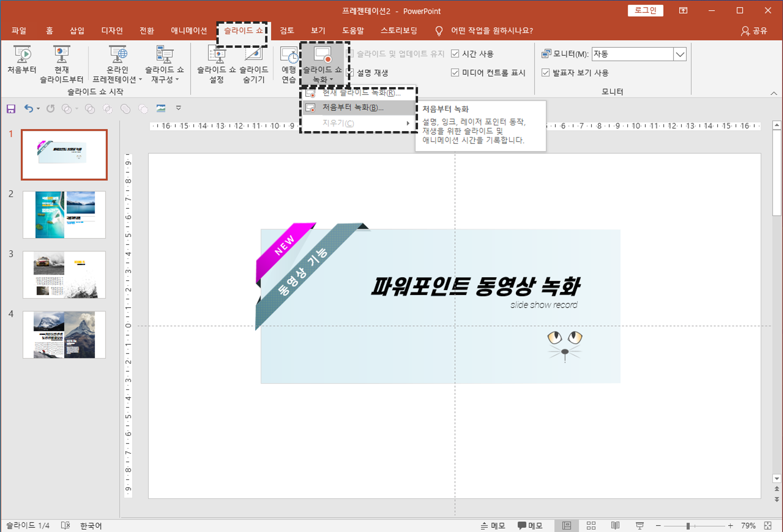Select slide 4 thumbnail
Image resolution: width=783 pixels, height=532 pixels.
click(x=64, y=335)
